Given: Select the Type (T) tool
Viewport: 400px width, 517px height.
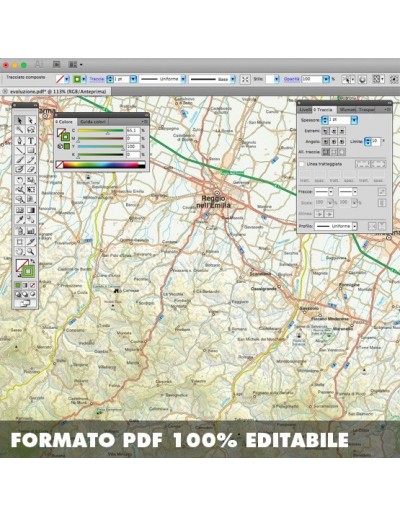Looking at the screenshot, I should pyautogui.click(x=31, y=140).
